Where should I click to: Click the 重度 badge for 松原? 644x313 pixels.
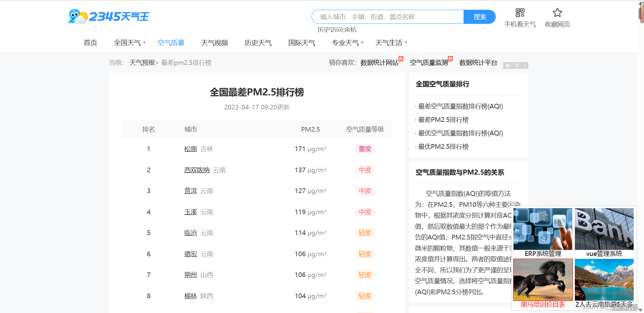tap(365, 149)
